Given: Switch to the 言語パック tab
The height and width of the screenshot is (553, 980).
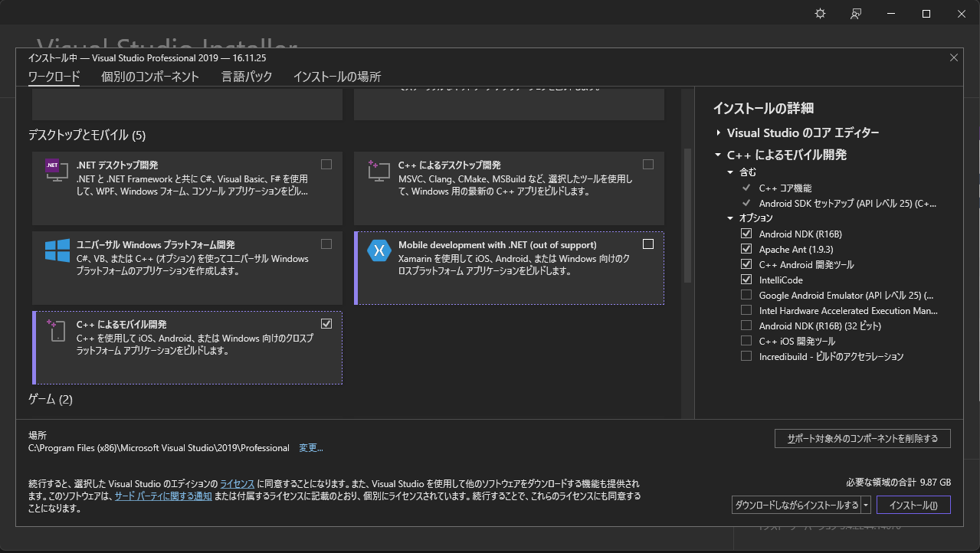Looking at the screenshot, I should coord(247,77).
